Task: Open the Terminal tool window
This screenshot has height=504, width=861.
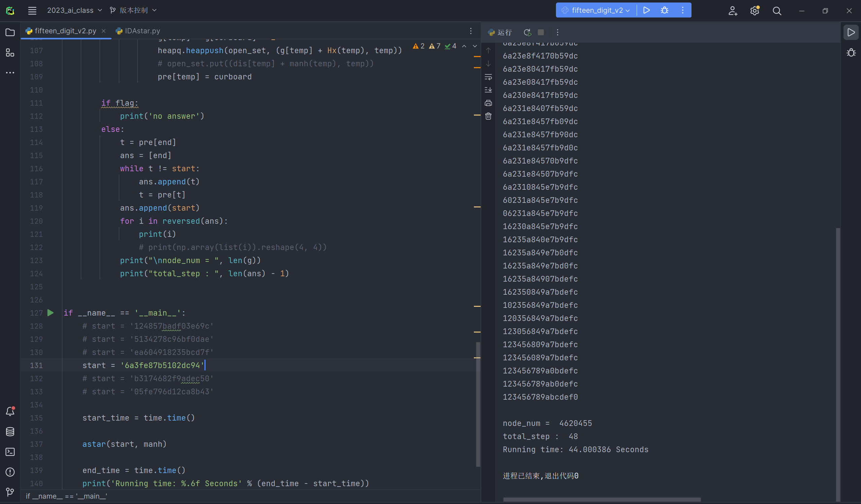Action: coord(10,452)
